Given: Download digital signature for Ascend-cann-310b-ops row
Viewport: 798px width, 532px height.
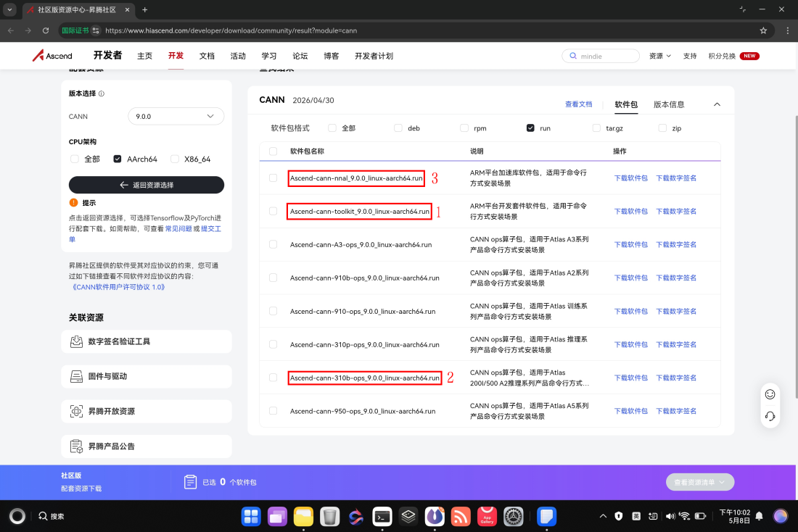Looking at the screenshot, I should point(676,378).
